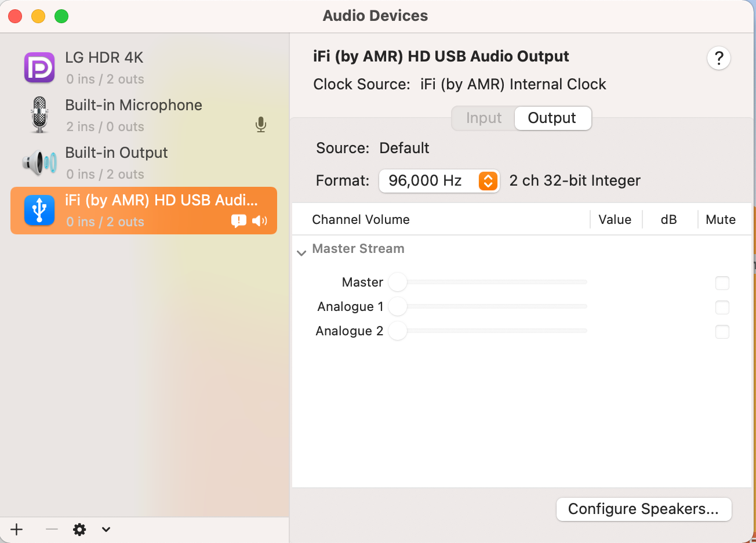756x543 pixels.
Task: Switch to the Output tab
Action: coord(553,118)
